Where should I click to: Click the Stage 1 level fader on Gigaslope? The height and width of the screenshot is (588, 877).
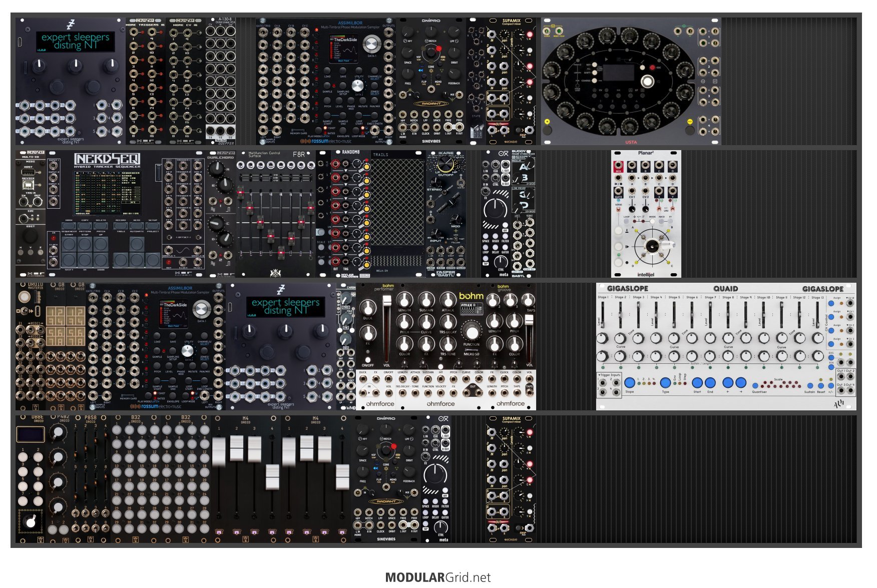603,314
